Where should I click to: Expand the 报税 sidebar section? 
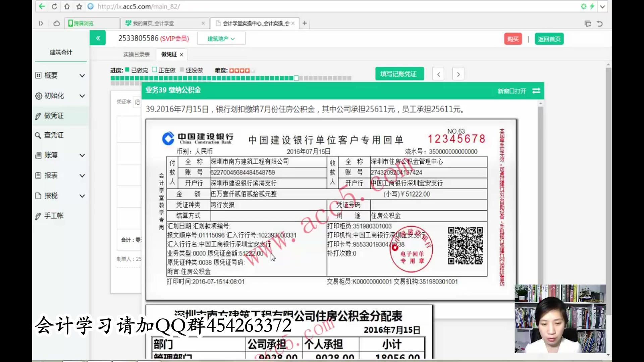click(x=82, y=196)
